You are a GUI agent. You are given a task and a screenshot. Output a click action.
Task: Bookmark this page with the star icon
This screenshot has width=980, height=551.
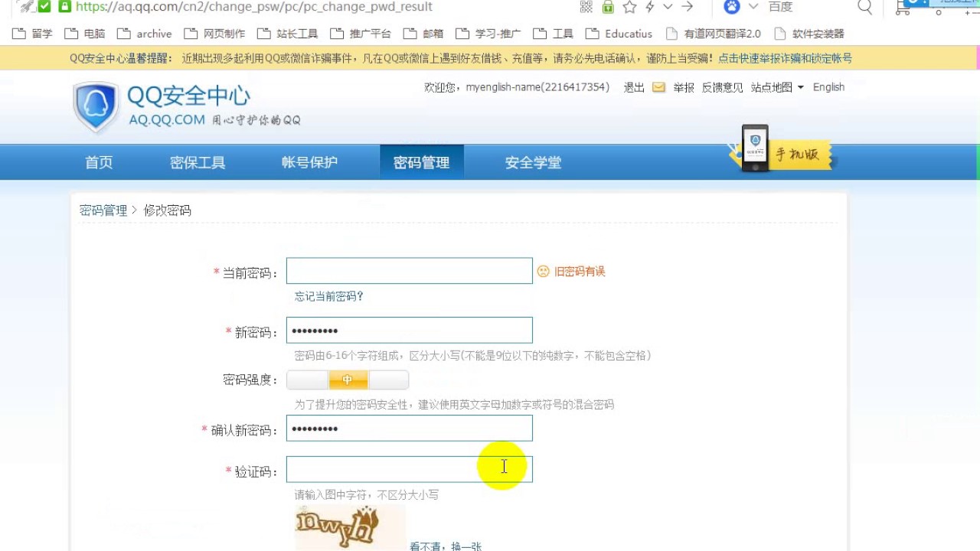629,7
